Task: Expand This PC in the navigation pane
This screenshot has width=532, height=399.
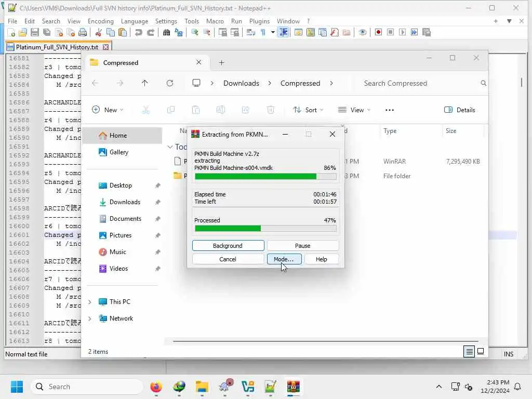Action: pyautogui.click(x=90, y=302)
